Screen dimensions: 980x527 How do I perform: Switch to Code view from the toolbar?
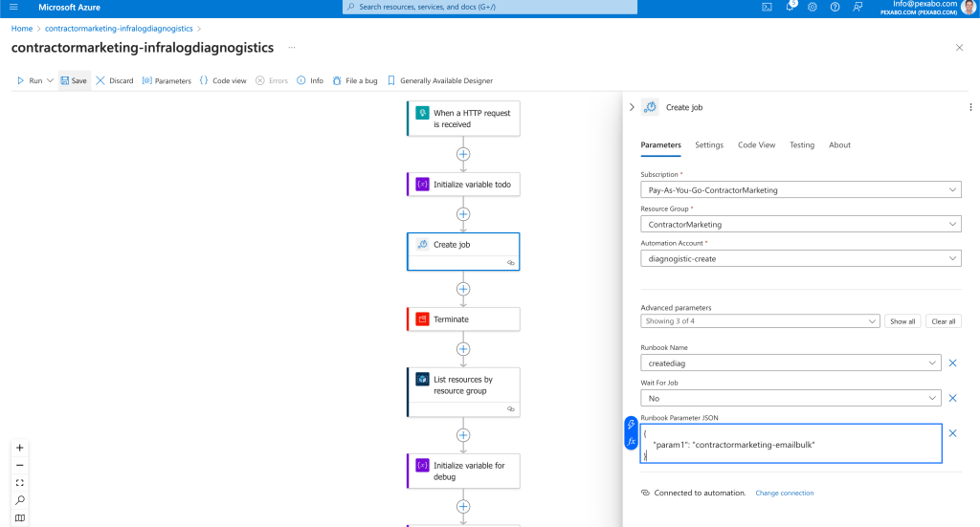point(223,80)
